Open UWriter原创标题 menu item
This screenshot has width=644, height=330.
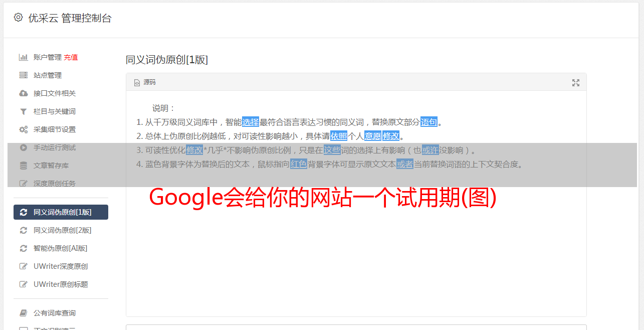click(x=61, y=284)
